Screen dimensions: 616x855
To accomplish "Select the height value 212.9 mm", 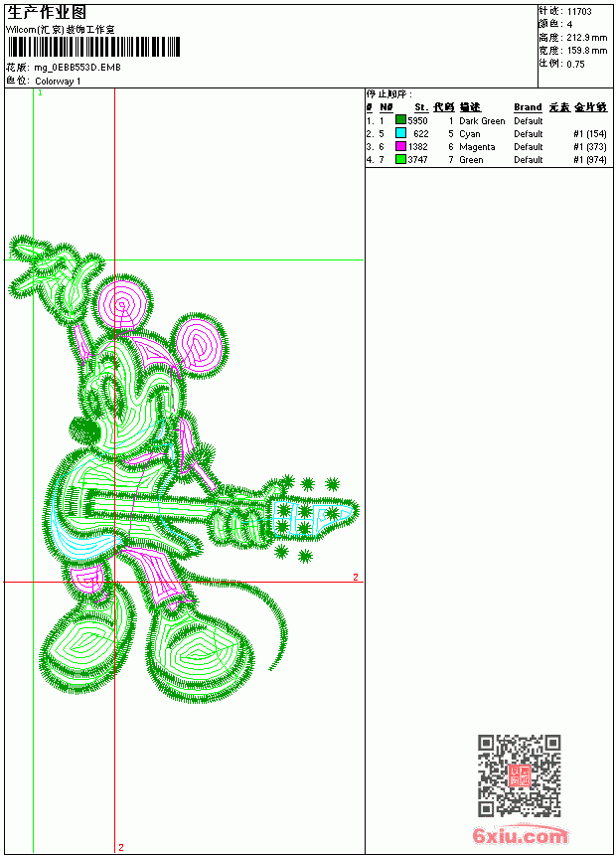I will tap(586, 38).
